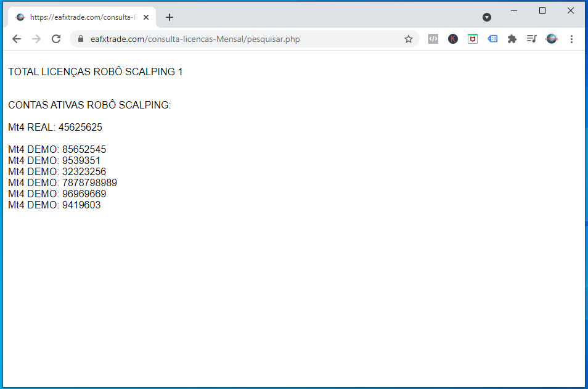Open the Chrome profile avatar
Screen dimensions: 588x389
(552, 39)
